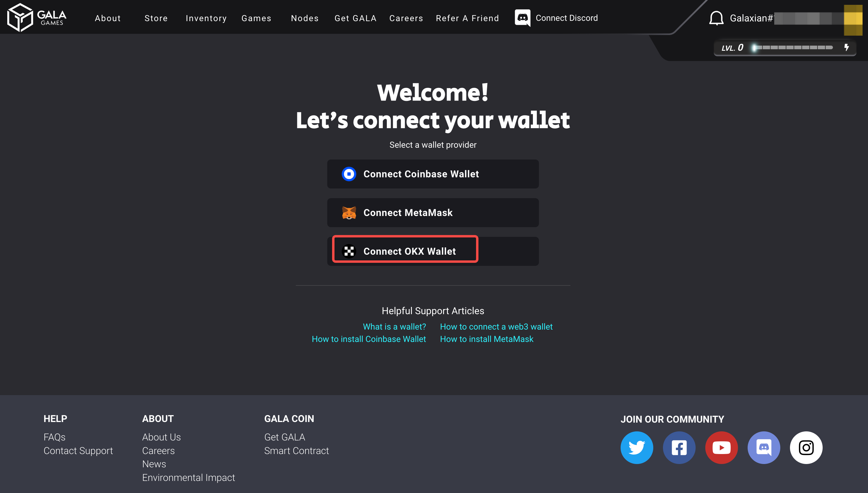Screen dimensions: 868x493
Task: Click the Discord connection icon
Action: point(523,18)
